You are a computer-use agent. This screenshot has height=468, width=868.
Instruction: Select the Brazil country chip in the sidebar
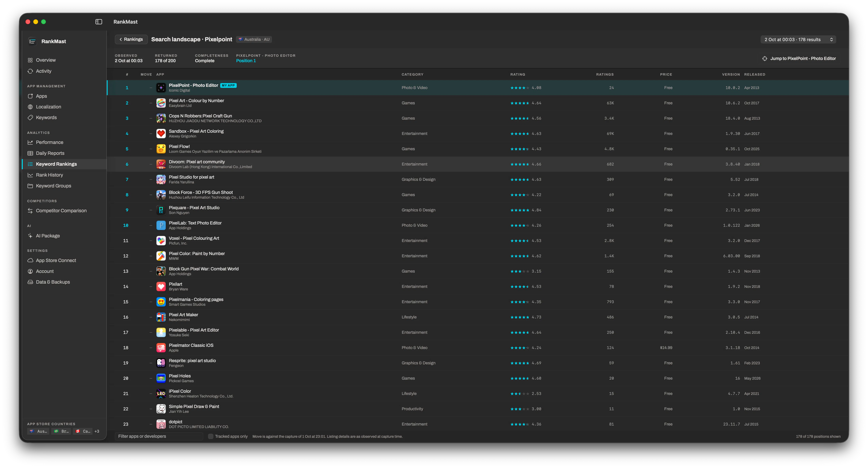click(x=61, y=431)
